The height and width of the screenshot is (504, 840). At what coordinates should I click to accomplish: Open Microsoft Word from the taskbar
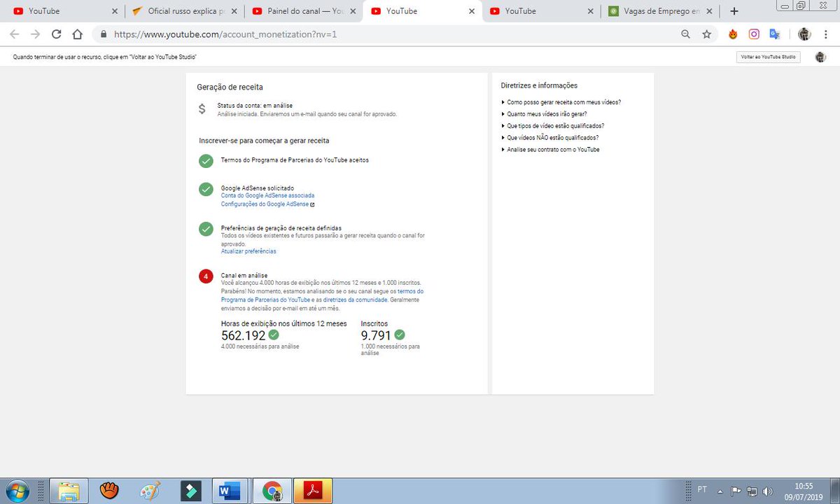pyautogui.click(x=230, y=491)
